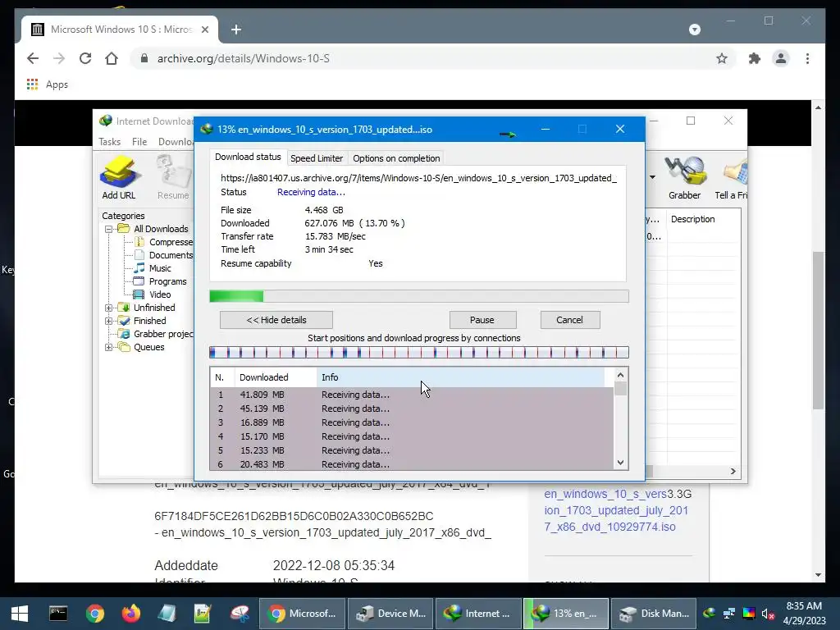Screen dimensions: 840x630
Task: Select the Download status tab
Action: (248, 157)
